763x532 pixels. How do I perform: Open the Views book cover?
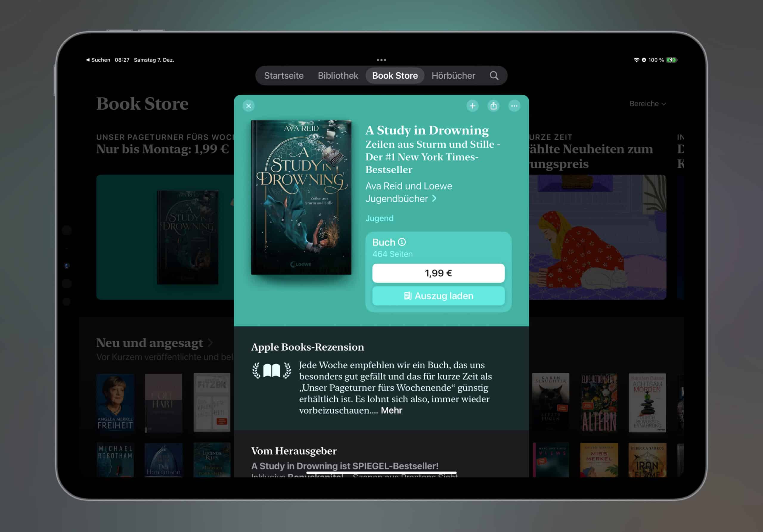[x=551, y=460]
